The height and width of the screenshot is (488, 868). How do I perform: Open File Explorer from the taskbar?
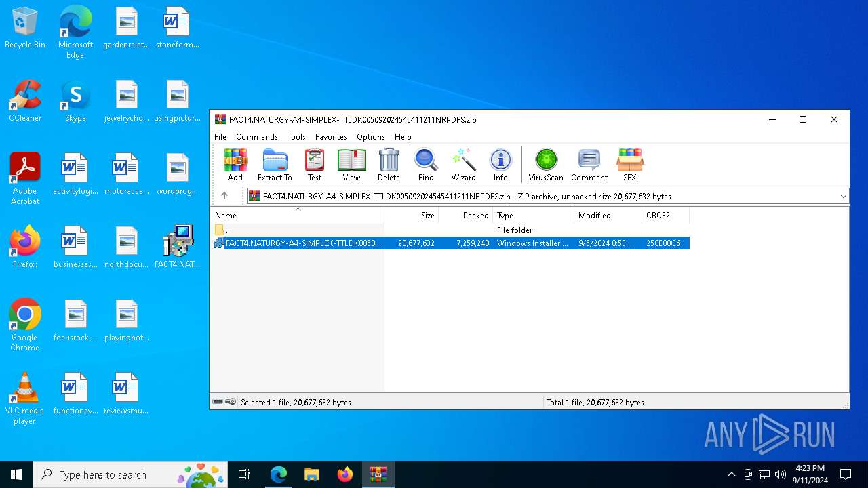click(x=311, y=474)
